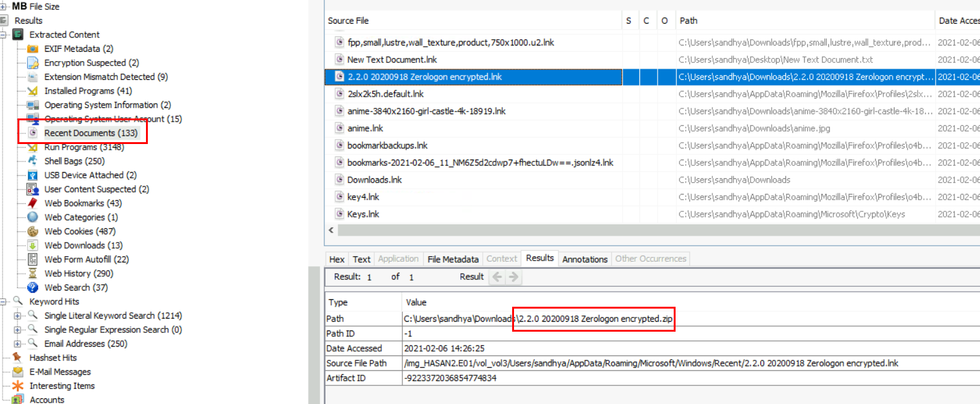Click the Web Downloads icon
The height and width of the screenshot is (404, 980).
coord(33,245)
